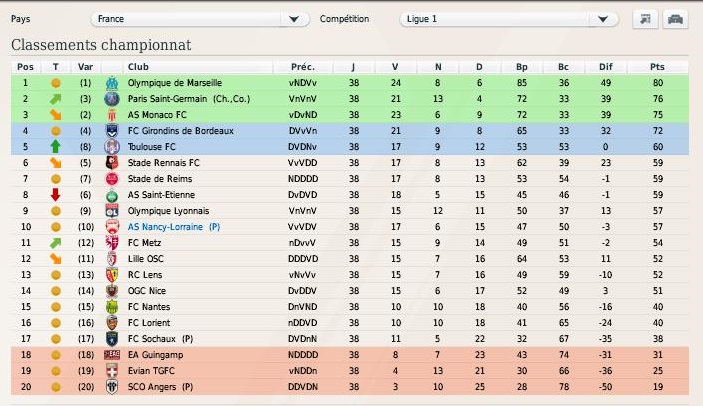Select the AS Saint-Etienne name
Image resolution: width=703 pixels, height=406 pixels.
(161, 195)
